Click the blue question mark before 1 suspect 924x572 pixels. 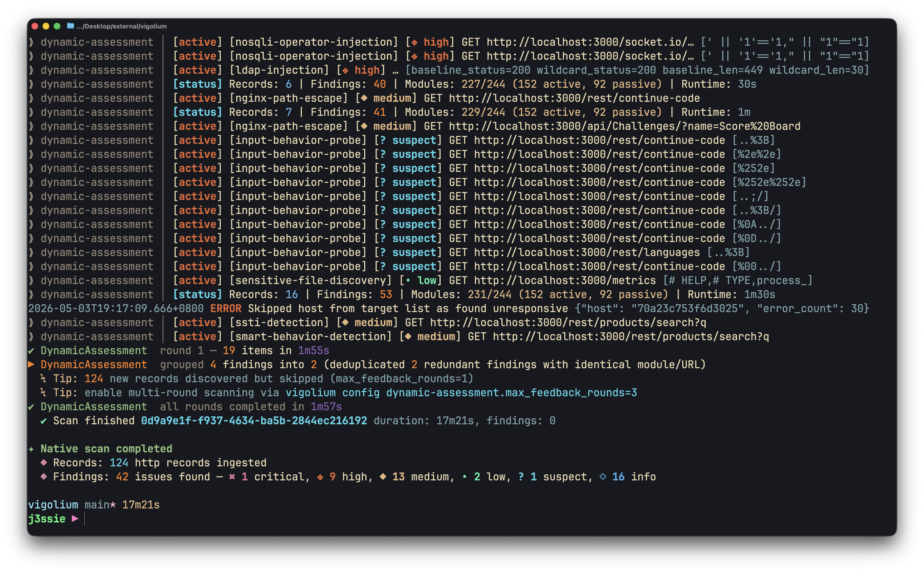pyautogui.click(x=521, y=477)
